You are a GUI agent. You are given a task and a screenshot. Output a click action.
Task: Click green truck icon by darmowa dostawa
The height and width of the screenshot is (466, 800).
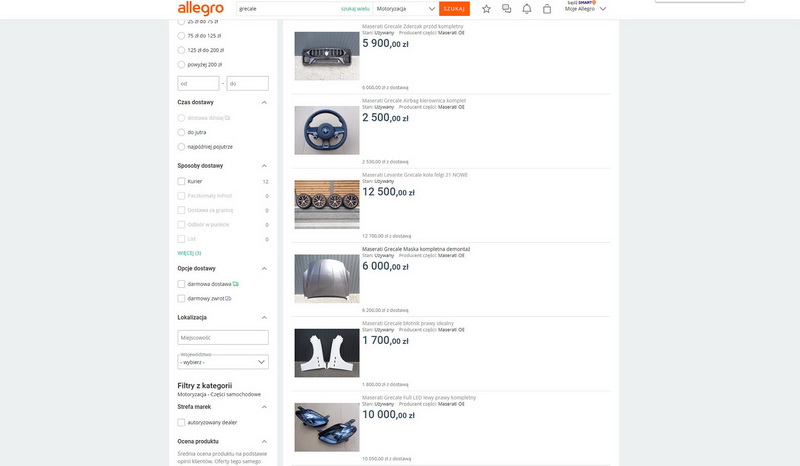(236, 284)
